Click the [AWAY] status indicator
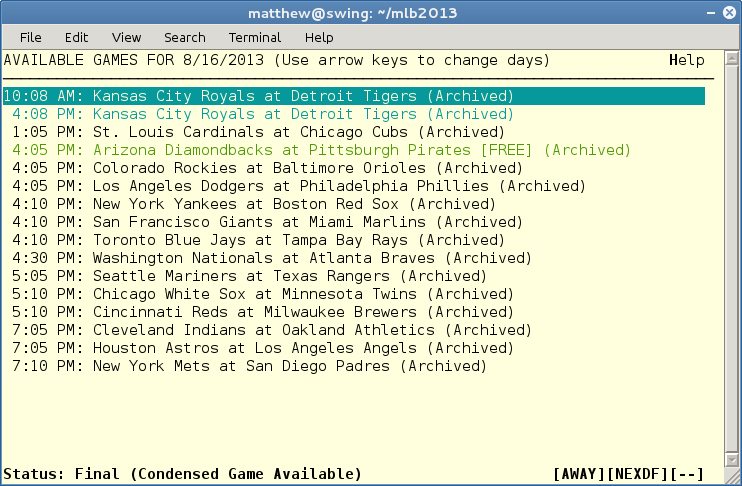 pos(579,474)
